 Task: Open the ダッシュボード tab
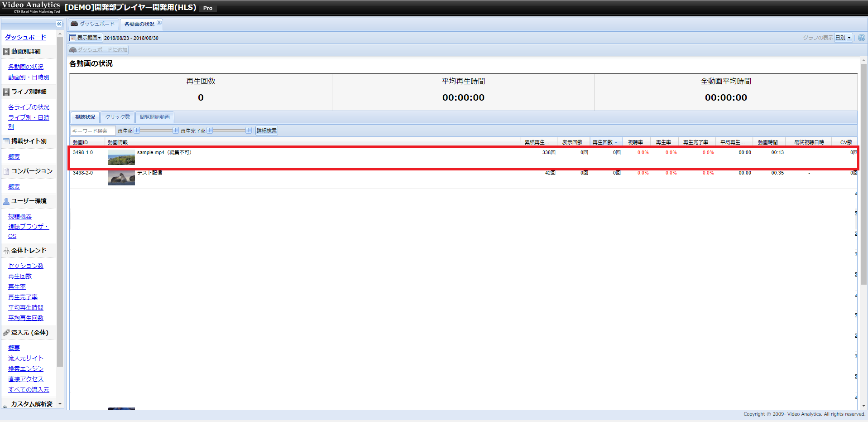point(93,24)
